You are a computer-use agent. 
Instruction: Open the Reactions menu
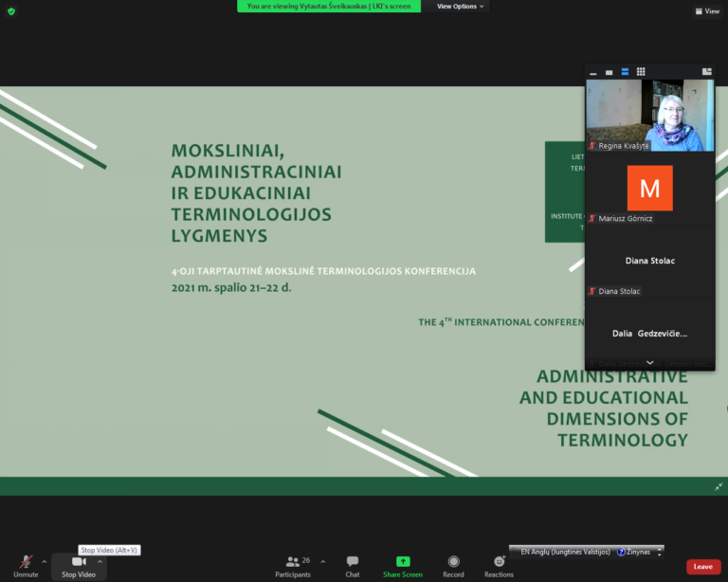coord(499,563)
